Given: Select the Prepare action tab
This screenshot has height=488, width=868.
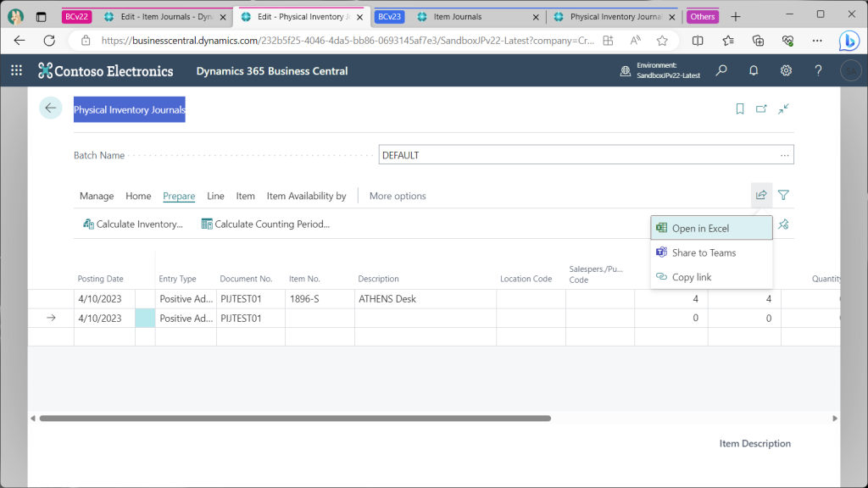Looking at the screenshot, I should pyautogui.click(x=179, y=196).
